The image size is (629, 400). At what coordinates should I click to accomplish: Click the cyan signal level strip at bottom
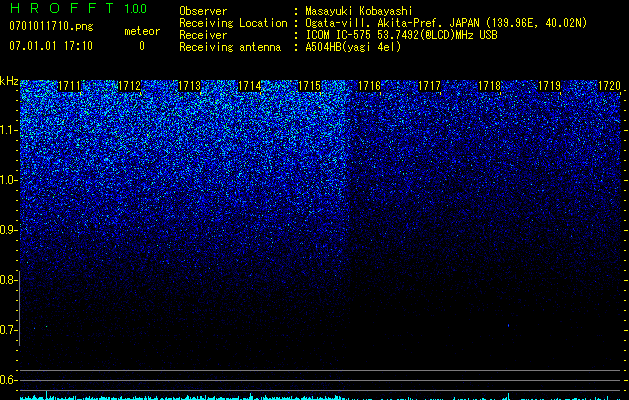tap(320, 396)
